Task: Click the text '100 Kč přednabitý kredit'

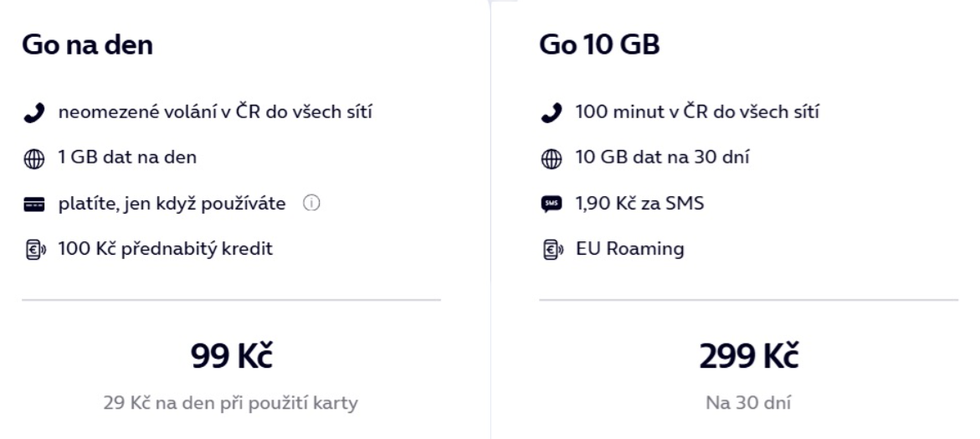Action: click(x=166, y=249)
